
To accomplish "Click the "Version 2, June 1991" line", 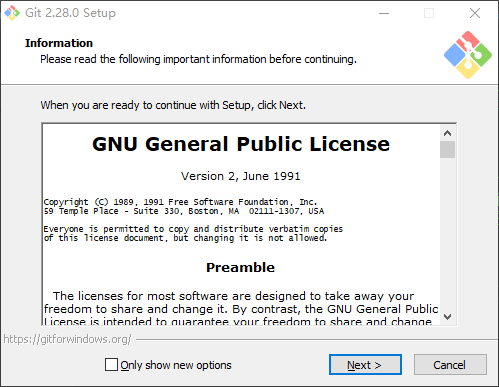I will 240,176.
